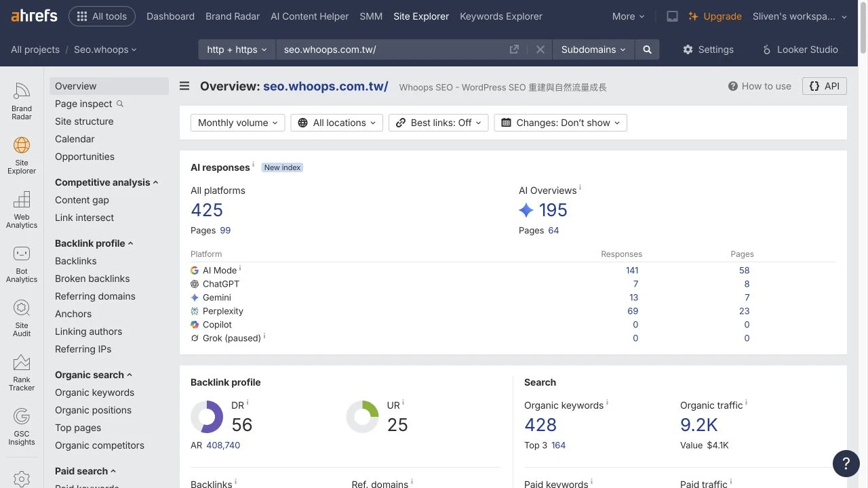
Task: Click the URL input field
Action: (392, 49)
